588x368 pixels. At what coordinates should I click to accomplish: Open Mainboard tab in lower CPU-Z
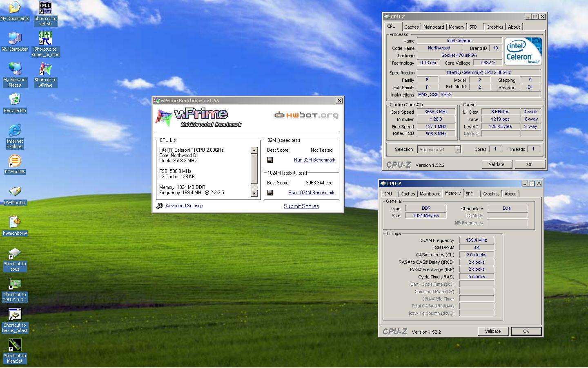pyautogui.click(x=430, y=194)
